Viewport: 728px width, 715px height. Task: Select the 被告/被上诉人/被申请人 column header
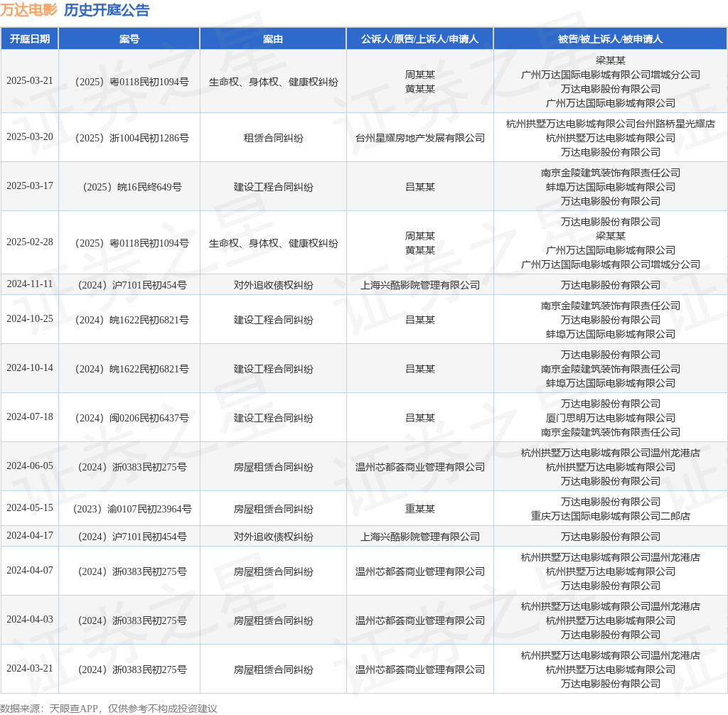(610, 39)
